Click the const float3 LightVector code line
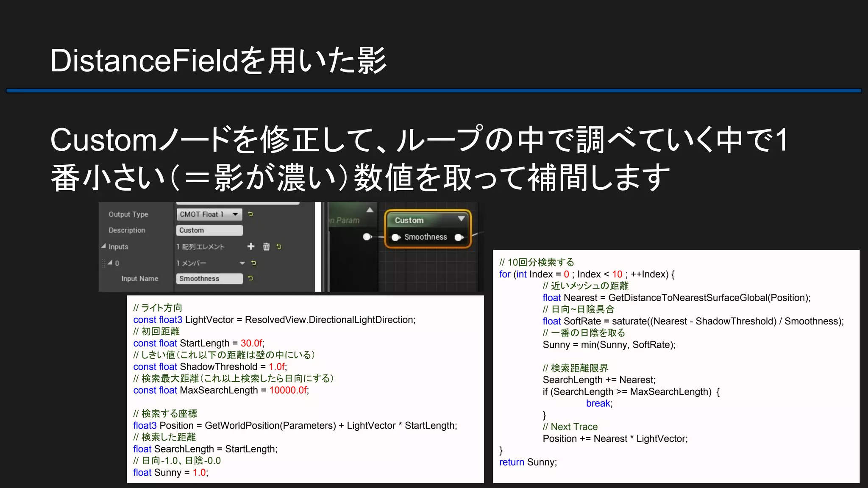The width and height of the screenshot is (868, 488). [275, 320]
